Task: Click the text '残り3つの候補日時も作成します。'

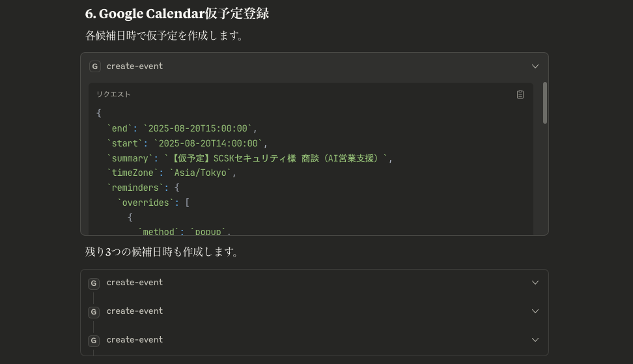Action: [x=163, y=252]
